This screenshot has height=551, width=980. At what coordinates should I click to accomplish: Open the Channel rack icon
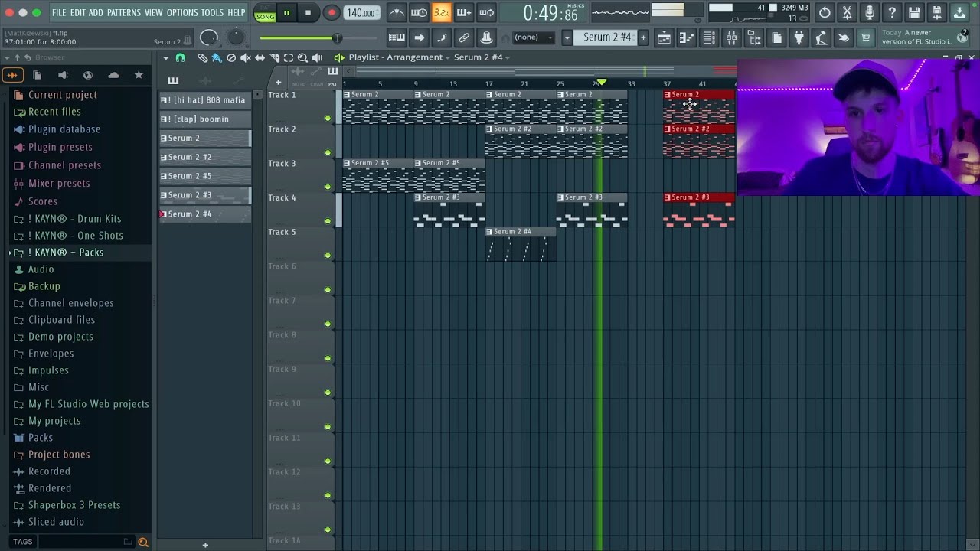(709, 37)
